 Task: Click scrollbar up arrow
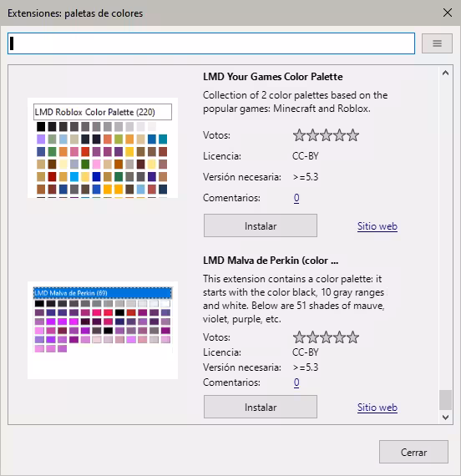tap(445, 73)
